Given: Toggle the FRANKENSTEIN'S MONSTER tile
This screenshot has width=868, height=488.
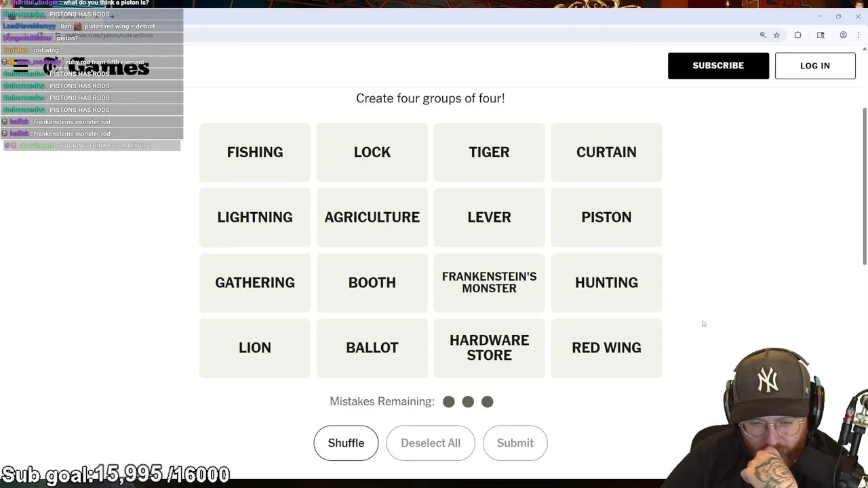Looking at the screenshot, I should click(489, 283).
